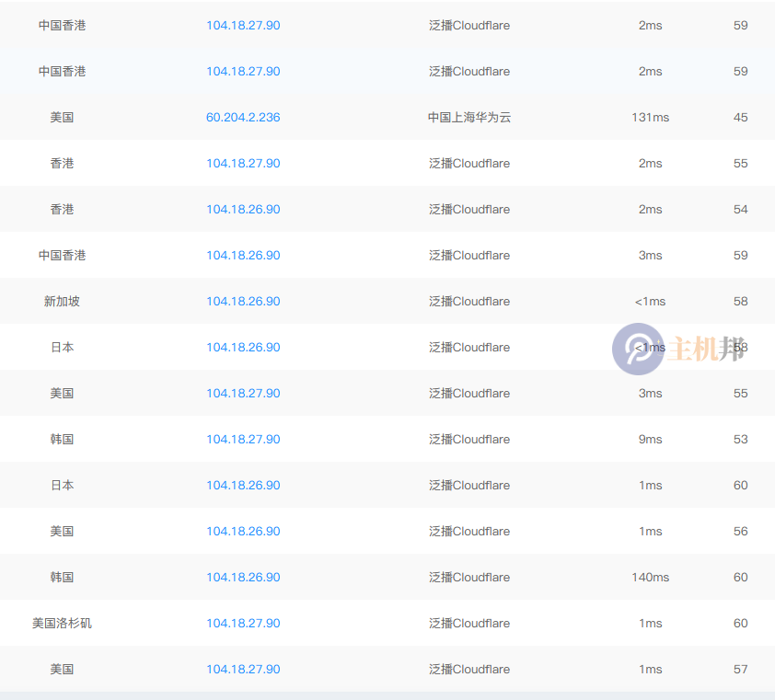Open the IP link in the 美国 row scoring 56
The width and height of the screenshot is (775, 700).
click(243, 532)
